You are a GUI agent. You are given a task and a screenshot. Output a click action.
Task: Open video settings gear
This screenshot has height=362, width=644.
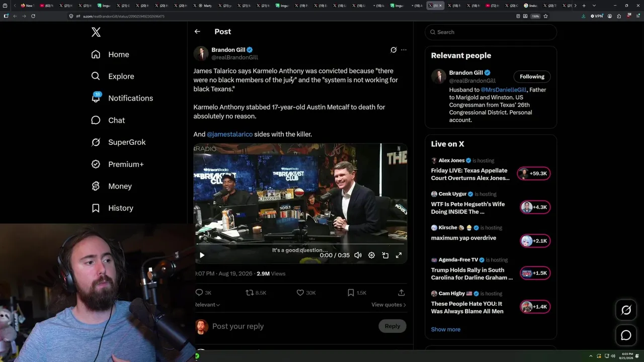371,255
